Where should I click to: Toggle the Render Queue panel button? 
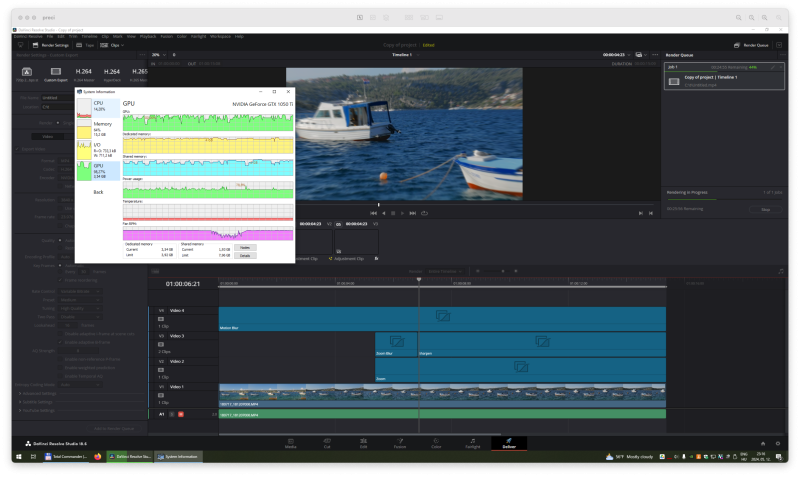pyautogui.click(x=750, y=45)
